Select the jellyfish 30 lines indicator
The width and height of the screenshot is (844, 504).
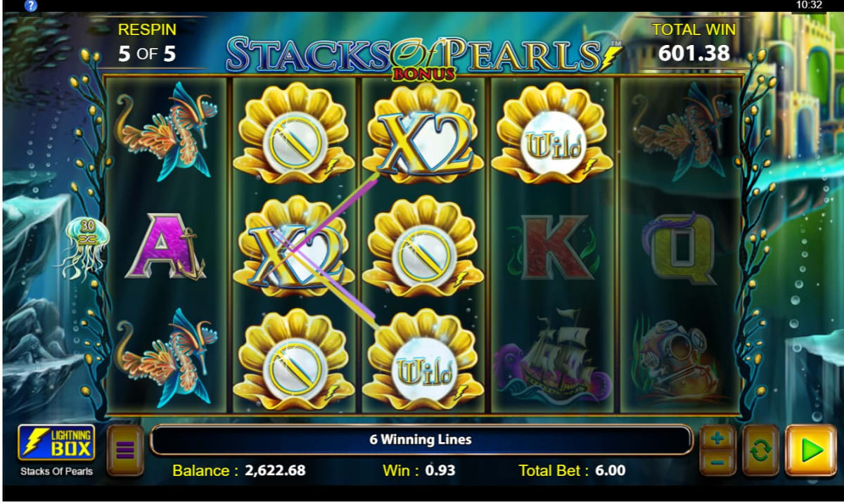pos(85,247)
